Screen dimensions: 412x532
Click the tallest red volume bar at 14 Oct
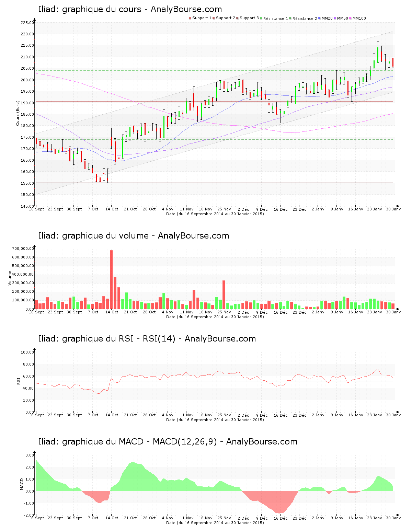click(x=111, y=279)
